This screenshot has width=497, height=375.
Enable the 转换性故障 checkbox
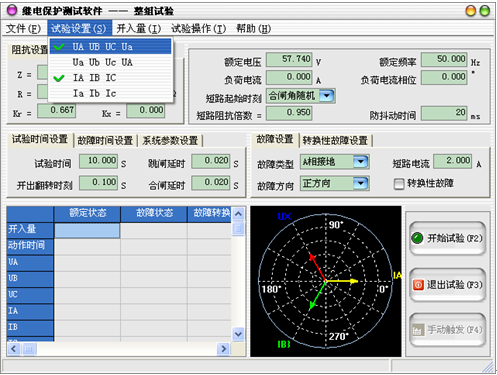click(399, 184)
